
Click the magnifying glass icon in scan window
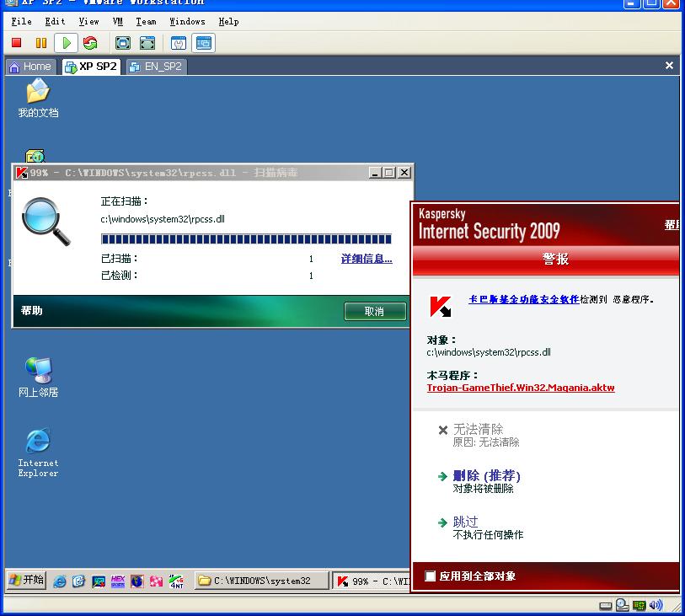pos(46,222)
